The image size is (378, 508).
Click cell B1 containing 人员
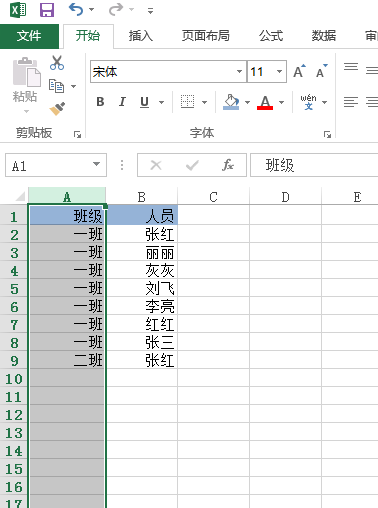142,215
